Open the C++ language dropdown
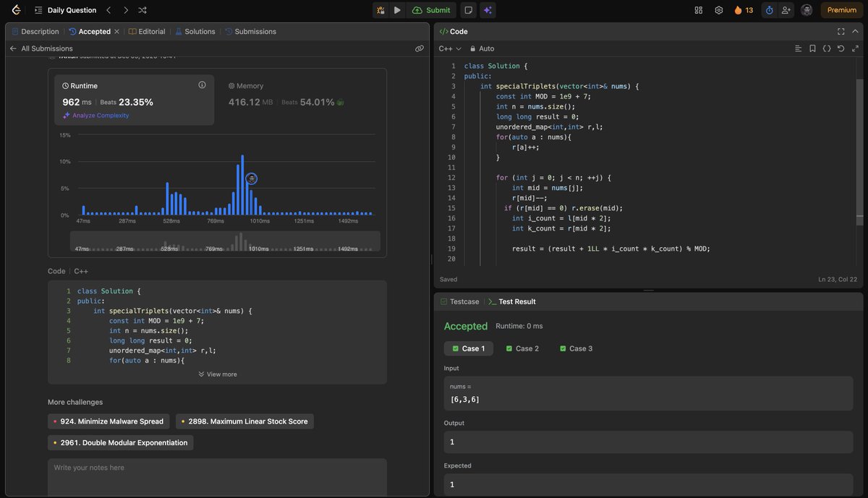 tap(450, 48)
